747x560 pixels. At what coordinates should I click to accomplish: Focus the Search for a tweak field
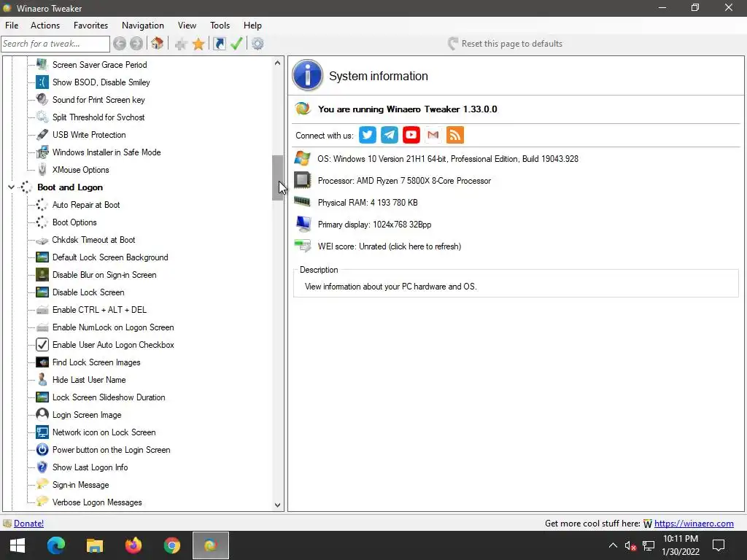pyautogui.click(x=55, y=44)
